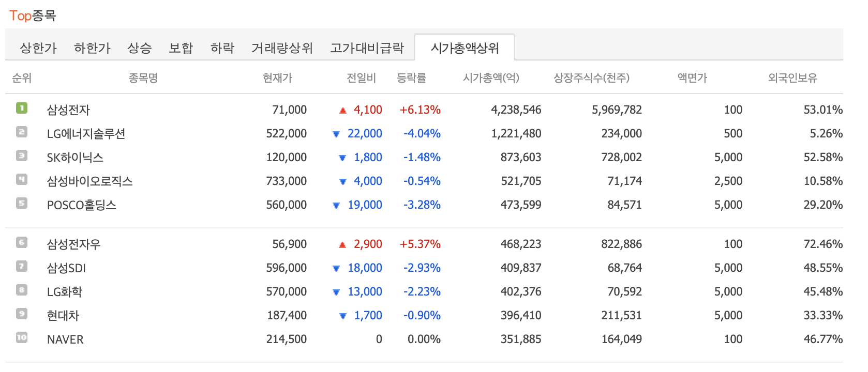The height and width of the screenshot is (372, 868).
Task: Click blue down arrow in SK하이닉스 row
Action: tap(342, 158)
